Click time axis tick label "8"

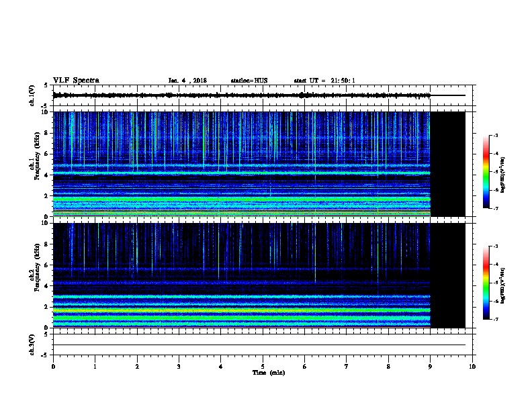388,366
